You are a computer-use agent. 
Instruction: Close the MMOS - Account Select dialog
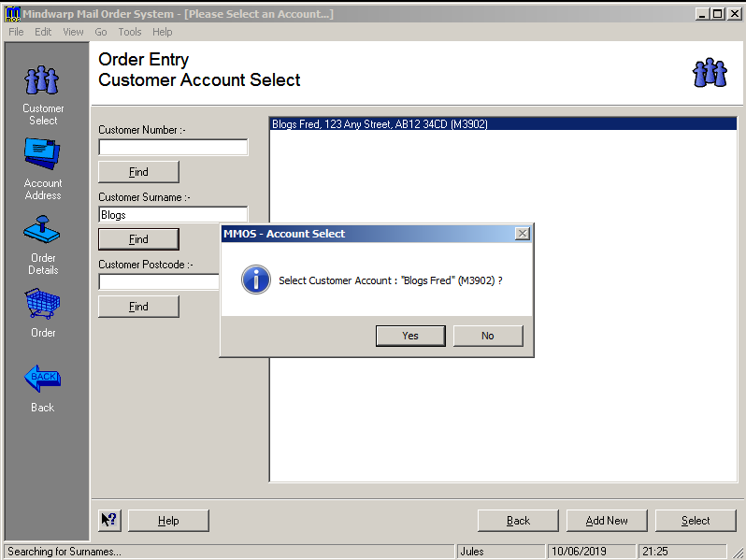click(x=523, y=234)
